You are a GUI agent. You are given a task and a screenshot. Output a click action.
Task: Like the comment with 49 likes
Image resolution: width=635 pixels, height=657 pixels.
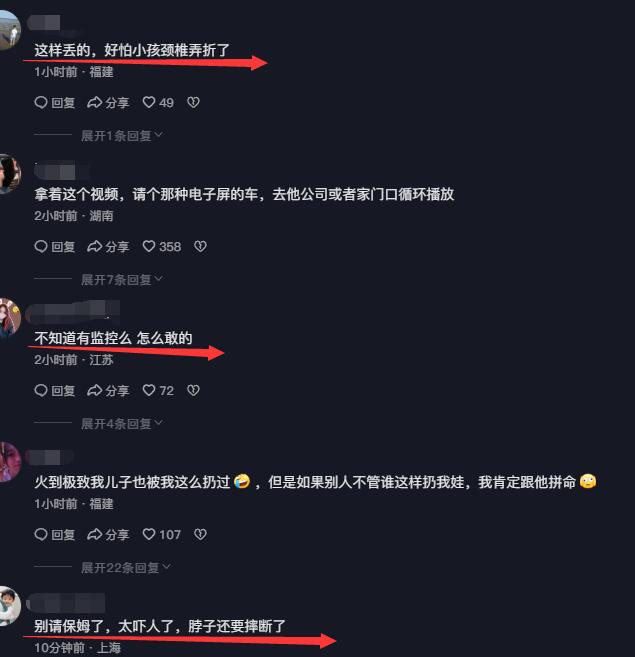point(158,102)
